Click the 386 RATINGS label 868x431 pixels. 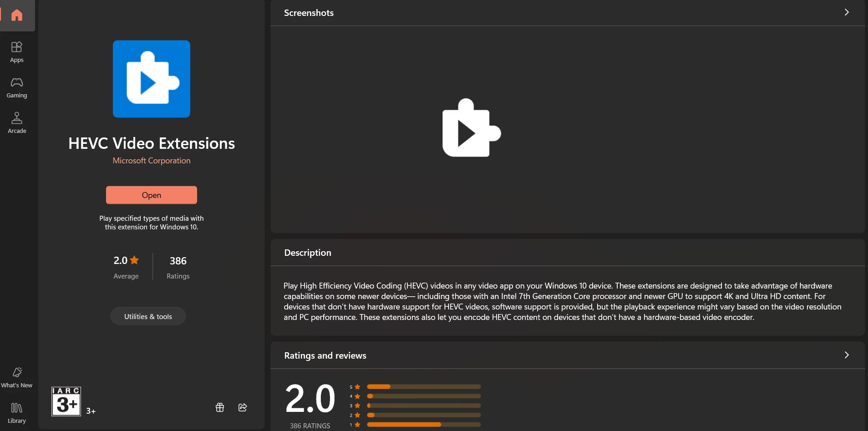coord(310,426)
